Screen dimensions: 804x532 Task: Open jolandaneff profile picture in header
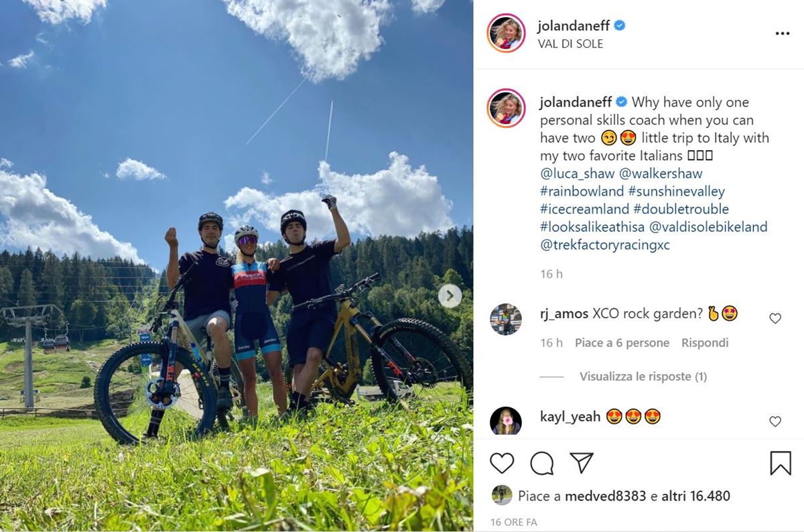point(506,34)
